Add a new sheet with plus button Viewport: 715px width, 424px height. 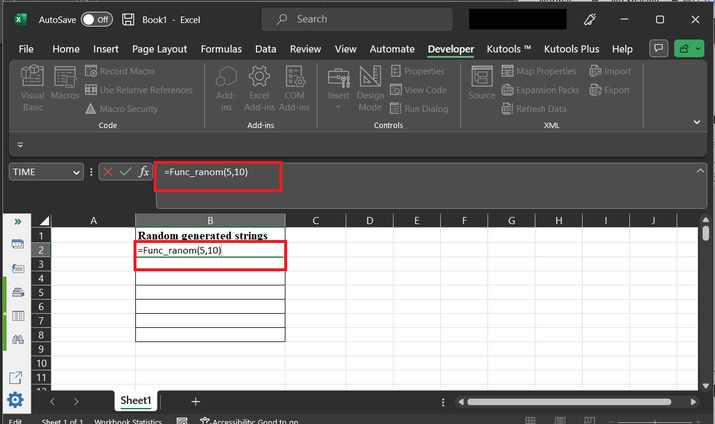coord(196,401)
